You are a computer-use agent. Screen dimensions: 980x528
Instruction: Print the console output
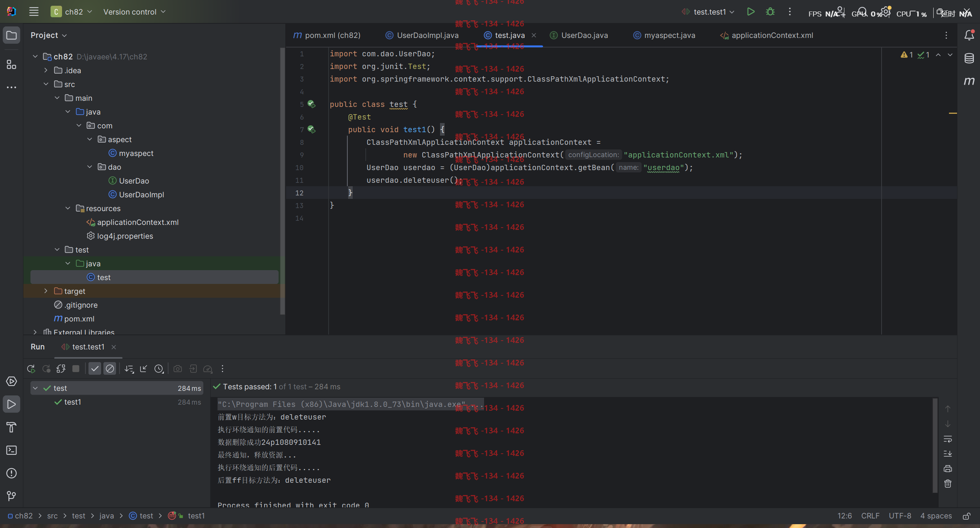[948, 469]
